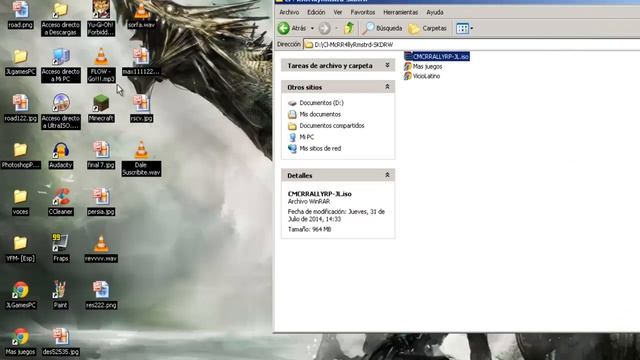Open Forward history dropdown arrow
Screen dimensions: 640x360
tap(336, 28)
